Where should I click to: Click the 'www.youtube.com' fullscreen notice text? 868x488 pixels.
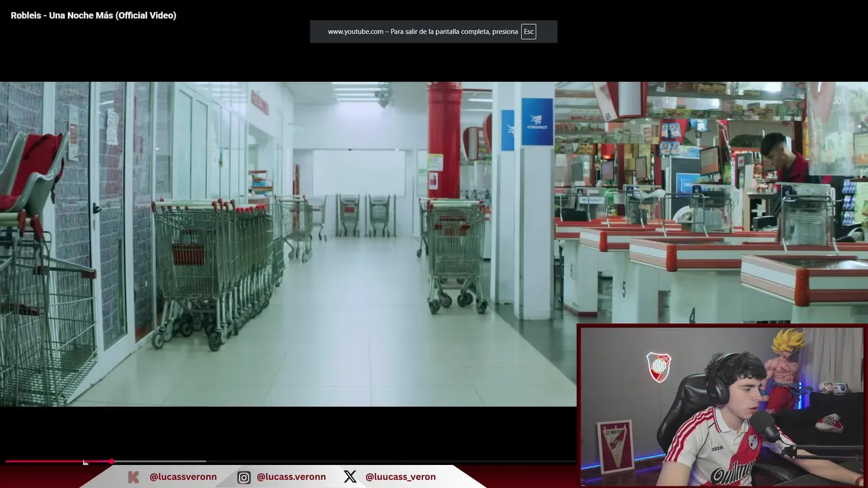[x=423, y=32]
